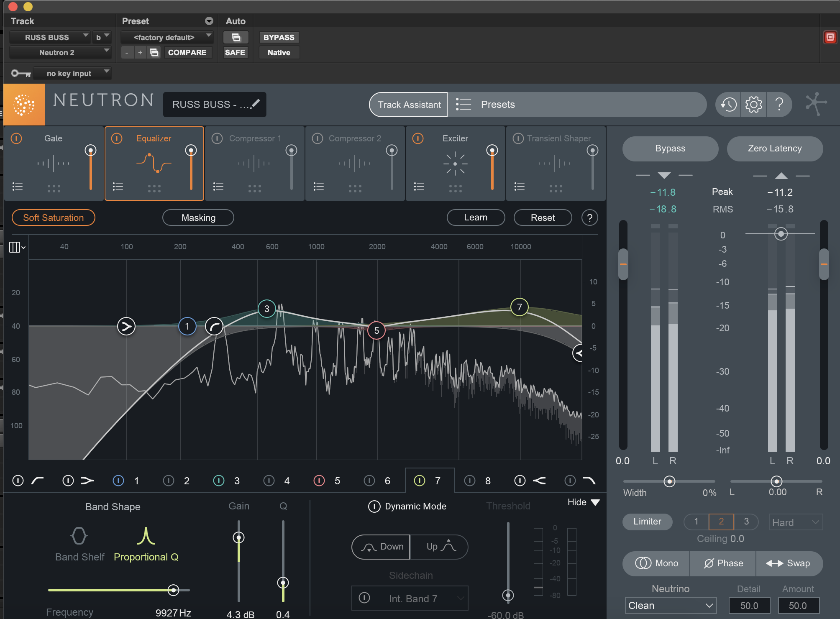Enable Dynamic Mode for band 7
The height and width of the screenshot is (619, 840).
[374, 506]
